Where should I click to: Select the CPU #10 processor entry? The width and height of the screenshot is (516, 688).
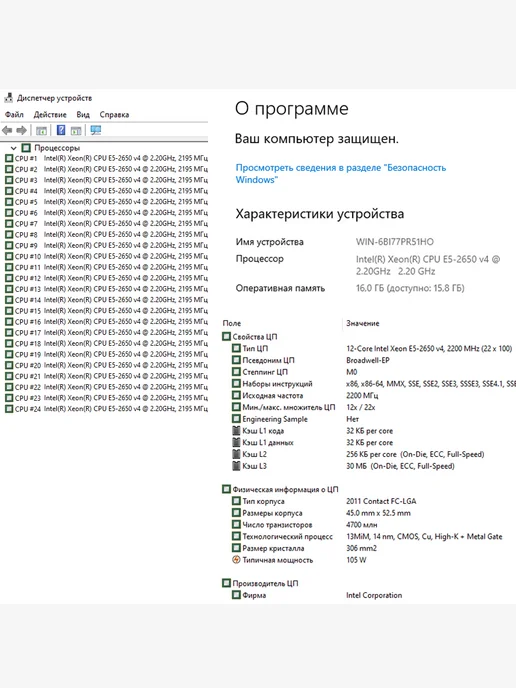tap(106, 256)
